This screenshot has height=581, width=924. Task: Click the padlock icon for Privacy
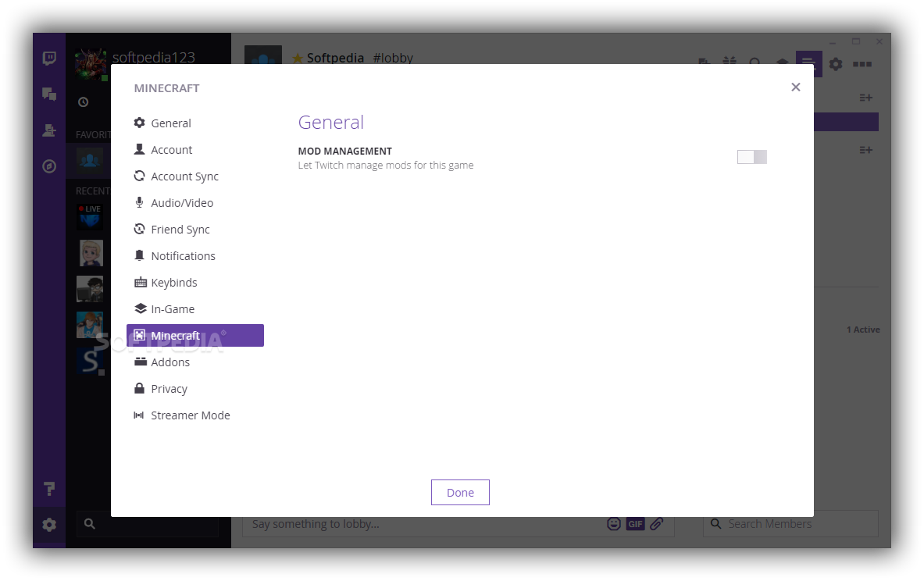click(140, 388)
